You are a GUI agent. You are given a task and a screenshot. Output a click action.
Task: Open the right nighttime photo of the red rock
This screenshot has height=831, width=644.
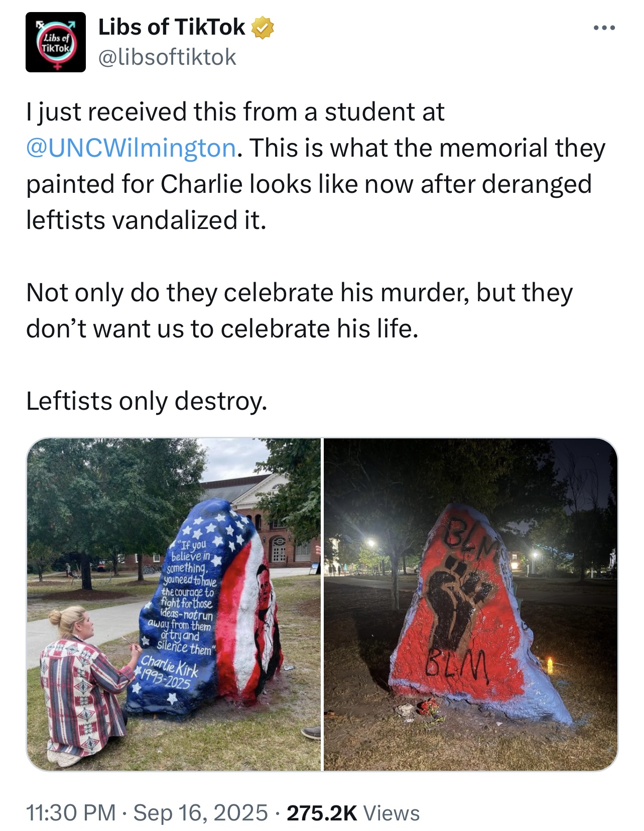click(x=471, y=604)
